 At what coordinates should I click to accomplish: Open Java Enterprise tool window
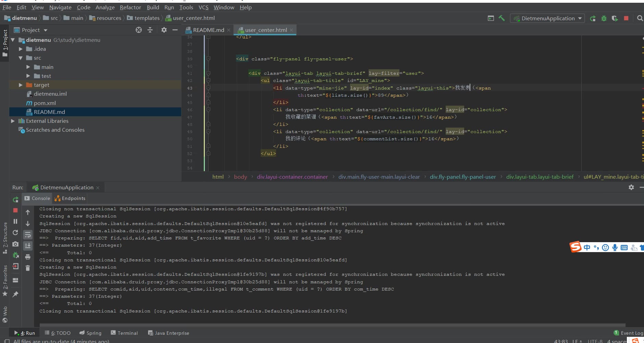pos(168,333)
